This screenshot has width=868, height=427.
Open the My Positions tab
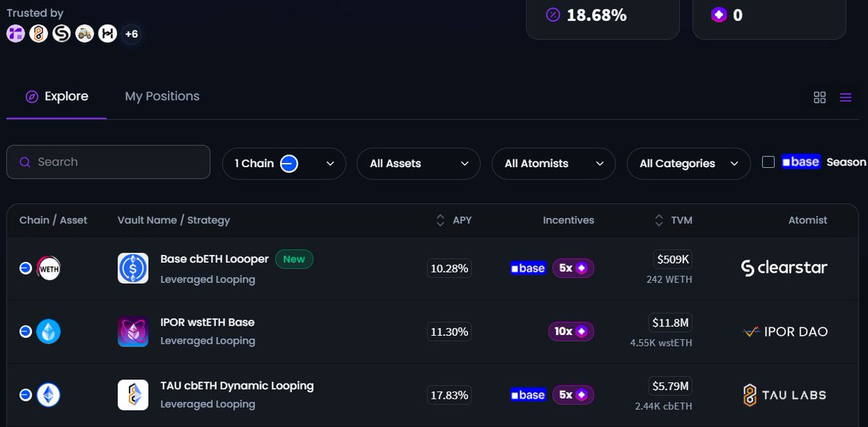162,97
